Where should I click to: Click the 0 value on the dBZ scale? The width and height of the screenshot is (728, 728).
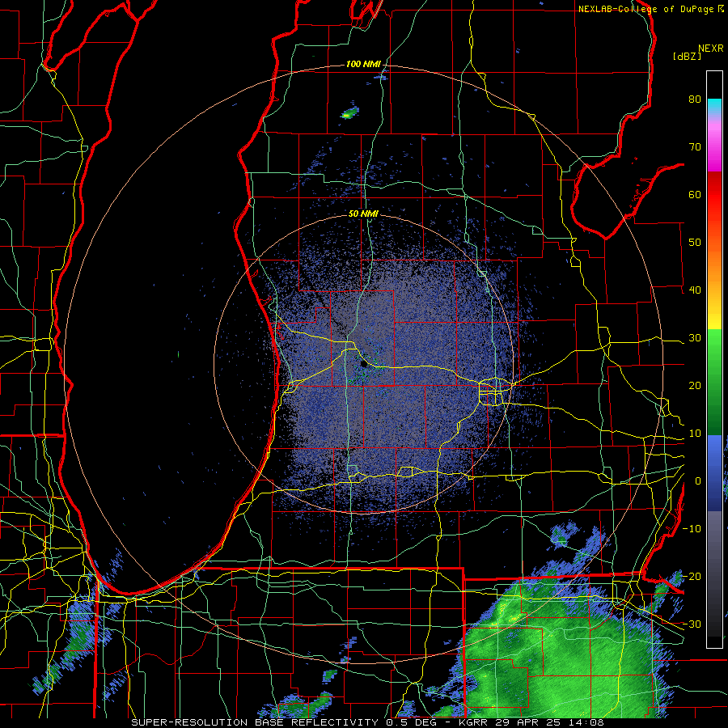coord(698,481)
